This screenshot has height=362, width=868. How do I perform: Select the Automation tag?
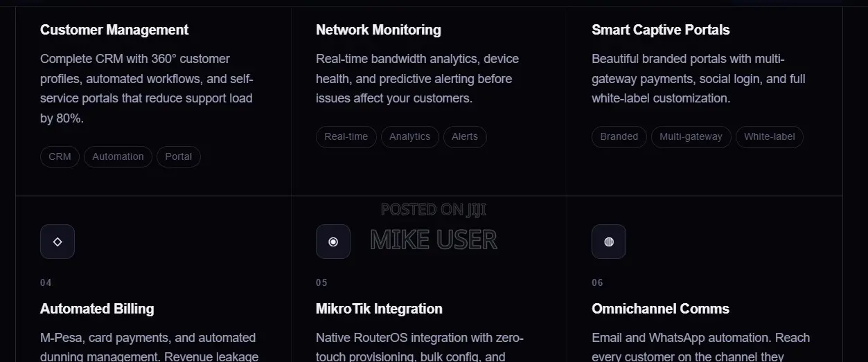click(x=118, y=156)
